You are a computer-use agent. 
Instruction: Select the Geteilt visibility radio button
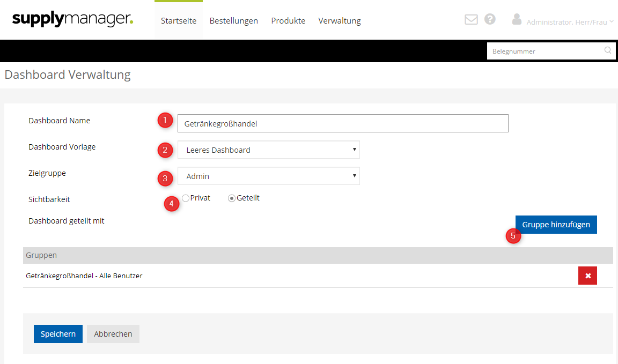[232, 198]
